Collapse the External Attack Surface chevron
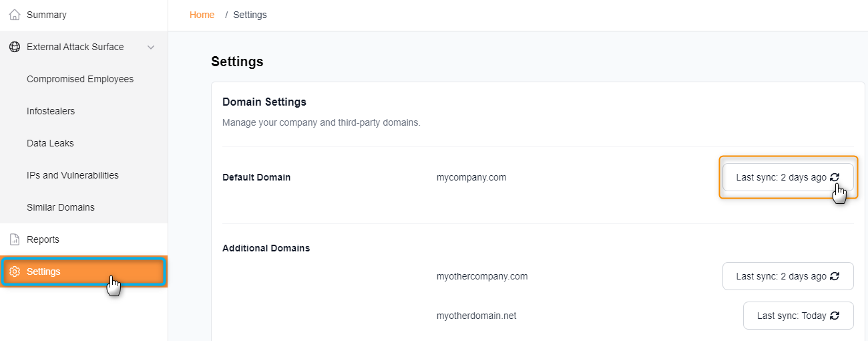 coord(151,47)
